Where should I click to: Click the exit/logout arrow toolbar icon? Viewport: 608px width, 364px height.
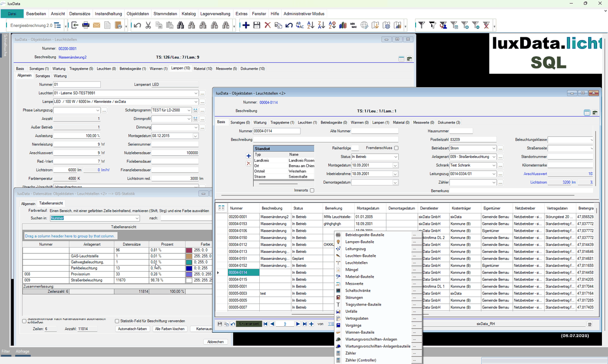[75, 25]
